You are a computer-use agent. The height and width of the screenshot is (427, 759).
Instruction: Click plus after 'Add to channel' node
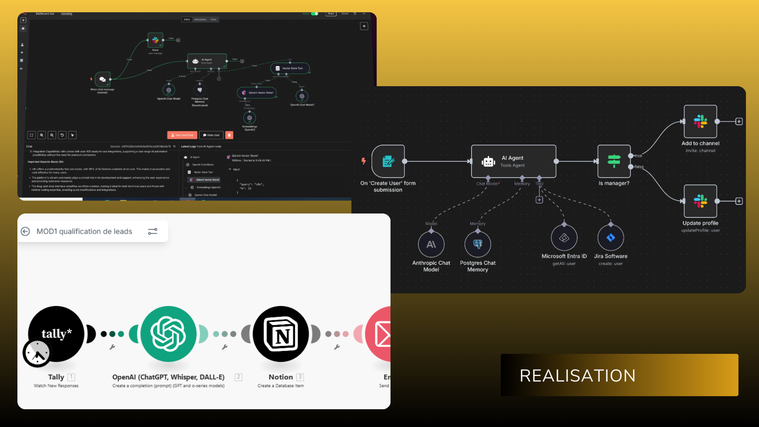739,122
